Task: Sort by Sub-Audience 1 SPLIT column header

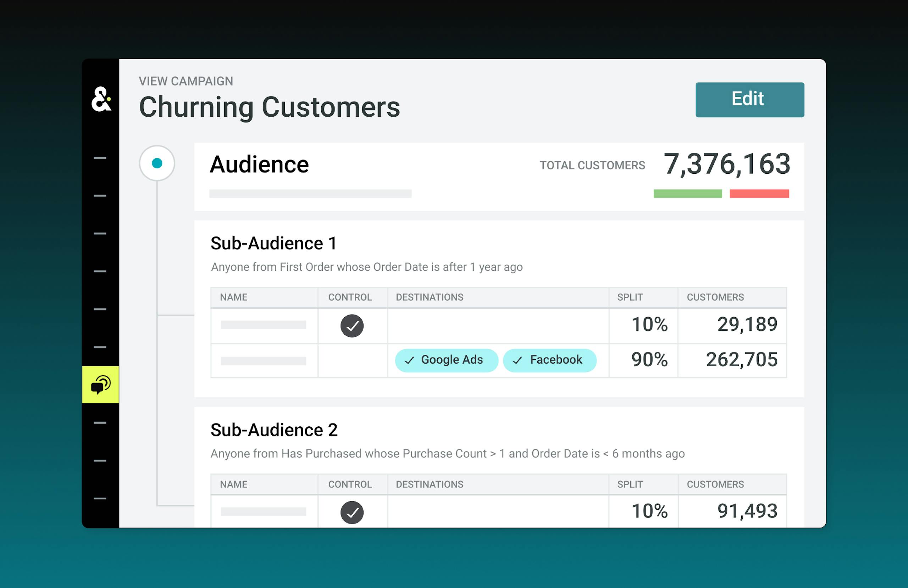Action: click(x=630, y=297)
